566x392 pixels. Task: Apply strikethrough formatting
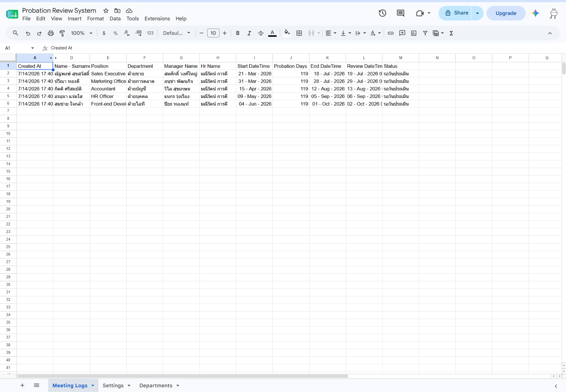[261, 33]
